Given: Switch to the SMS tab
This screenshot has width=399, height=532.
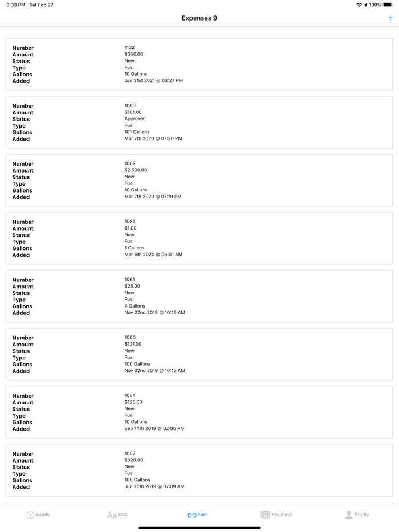Looking at the screenshot, I should pos(119,514).
